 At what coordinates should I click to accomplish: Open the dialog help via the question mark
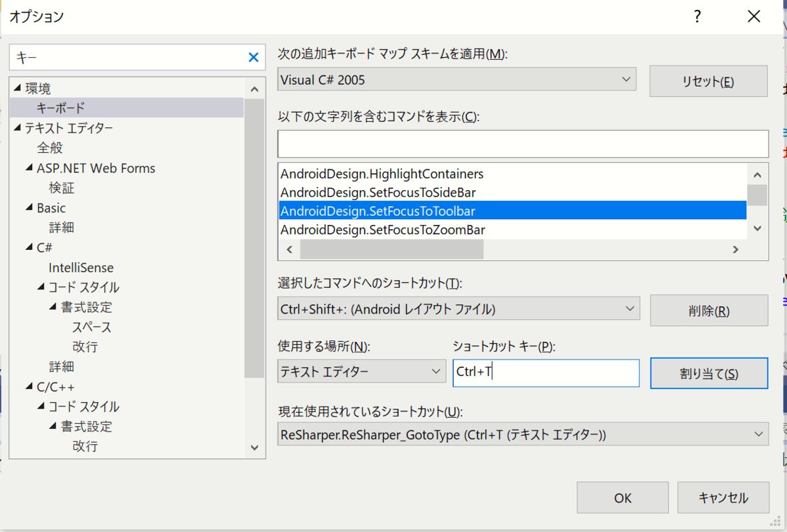tap(696, 16)
